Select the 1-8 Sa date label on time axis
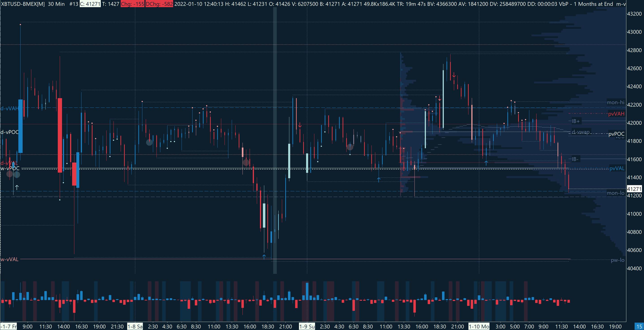Image resolution: width=644 pixels, height=330 pixels. point(135,326)
